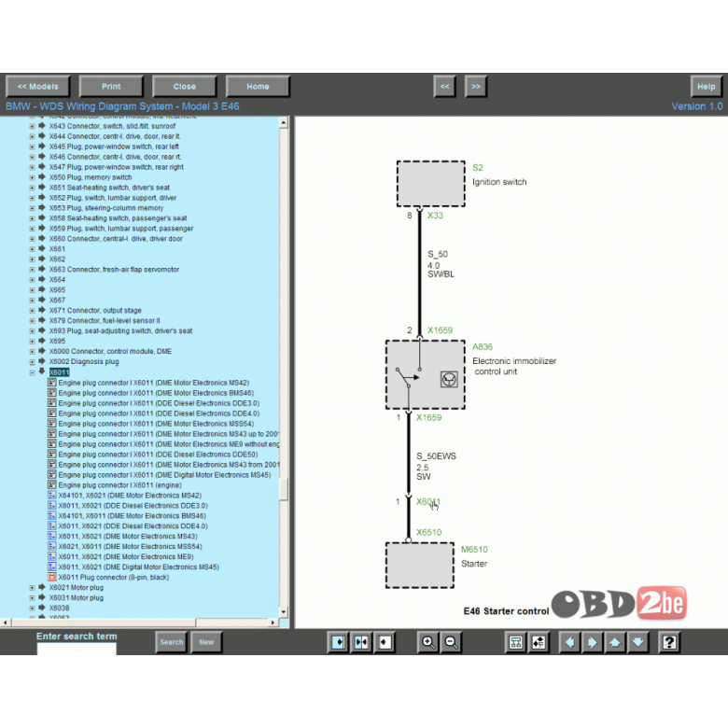728x728 pixels.
Task: Expand X650 Plug, memory switch node
Action: pyautogui.click(x=32, y=178)
